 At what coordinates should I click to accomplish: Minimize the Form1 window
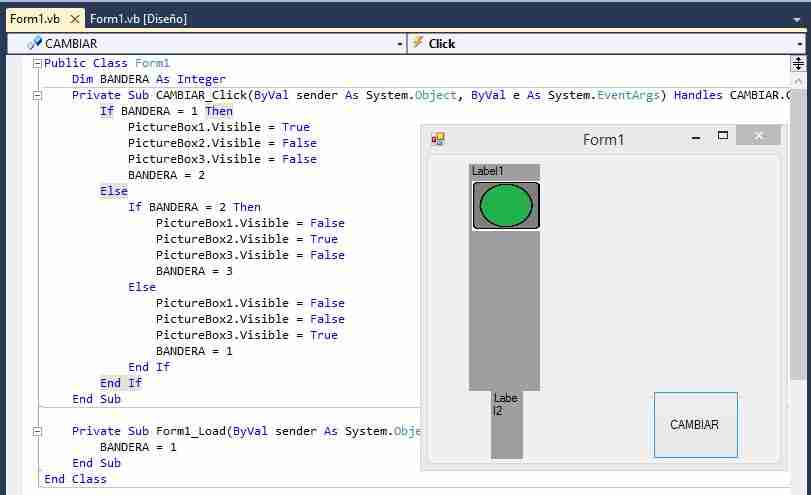tap(696, 138)
